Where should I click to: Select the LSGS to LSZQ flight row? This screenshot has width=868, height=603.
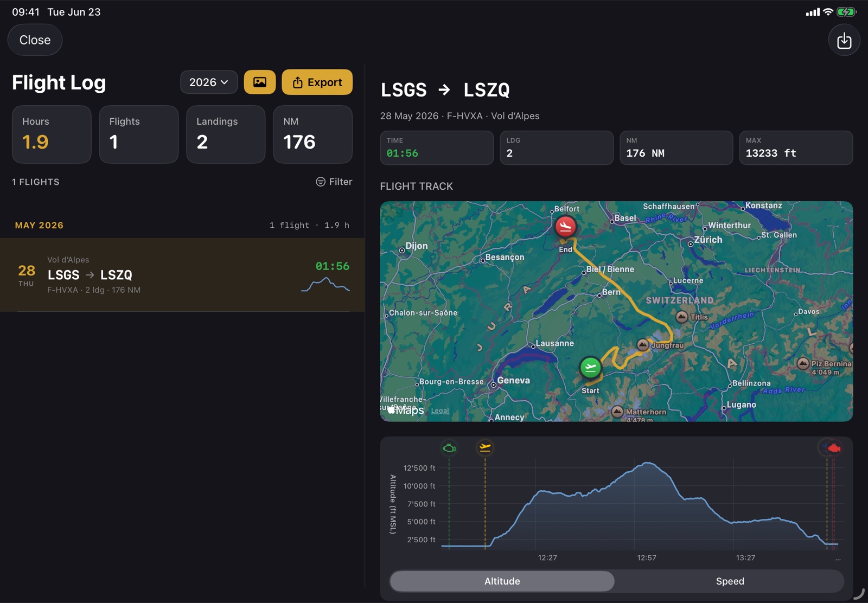pos(182,275)
